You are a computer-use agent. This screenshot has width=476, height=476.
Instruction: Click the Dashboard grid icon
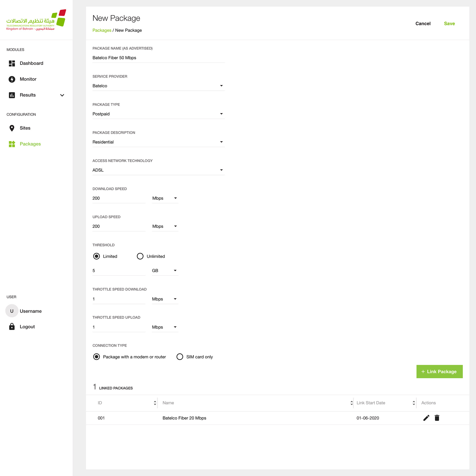[12, 63]
